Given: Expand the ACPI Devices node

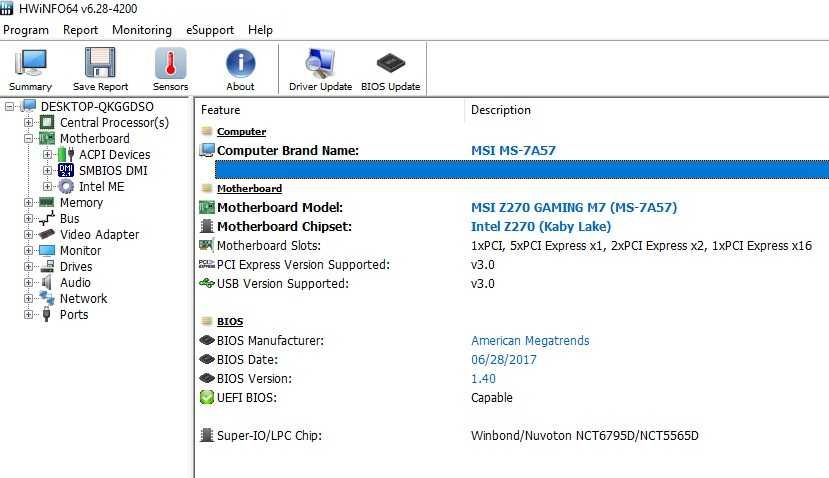Looking at the screenshot, I should [48, 154].
